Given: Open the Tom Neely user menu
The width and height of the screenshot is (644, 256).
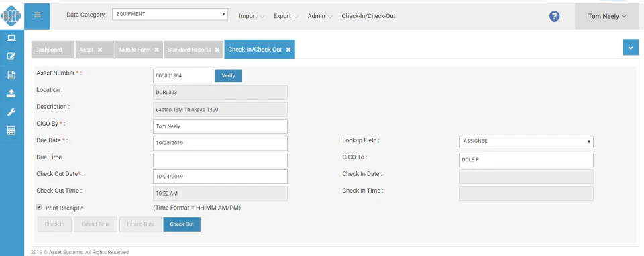Looking at the screenshot, I should [x=606, y=17].
